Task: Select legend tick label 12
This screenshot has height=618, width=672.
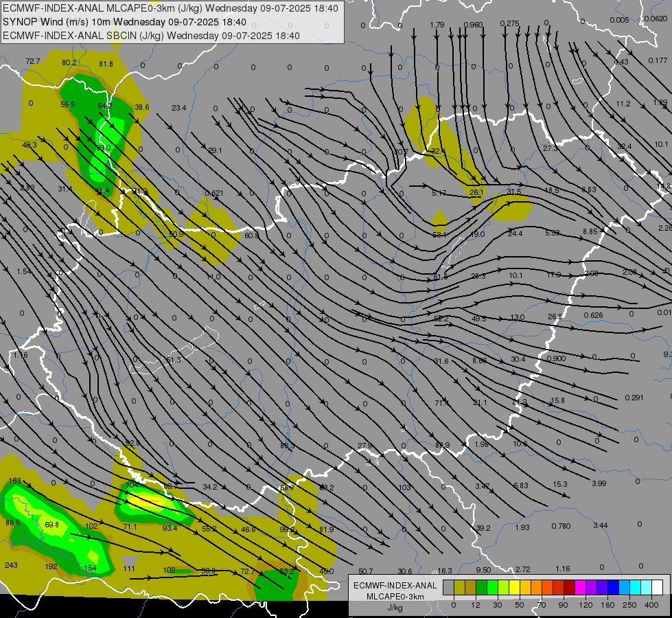Action: [475, 605]
